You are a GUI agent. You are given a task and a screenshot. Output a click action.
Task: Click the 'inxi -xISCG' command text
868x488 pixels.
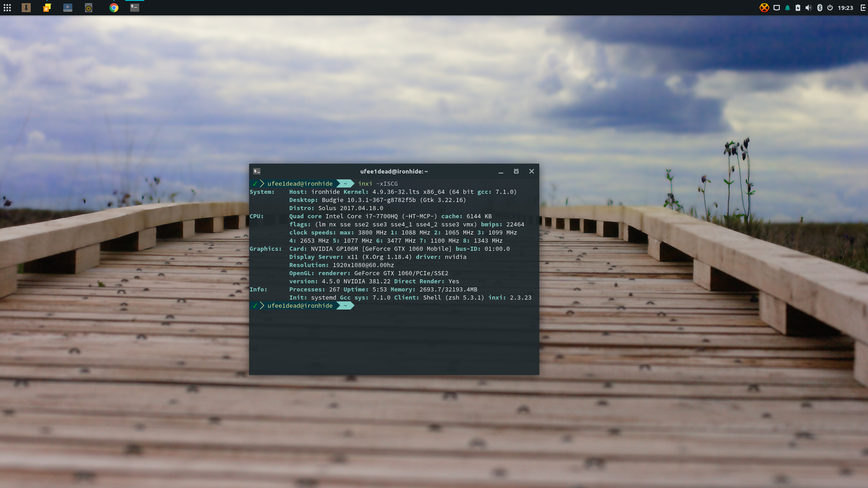(x=378, y=183)
